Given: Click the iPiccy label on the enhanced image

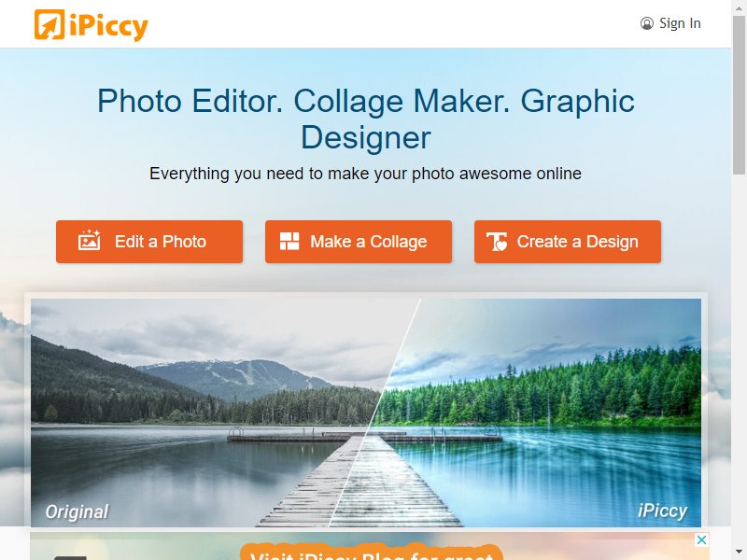Looking at the screenshot, I should tap(662, 511).
